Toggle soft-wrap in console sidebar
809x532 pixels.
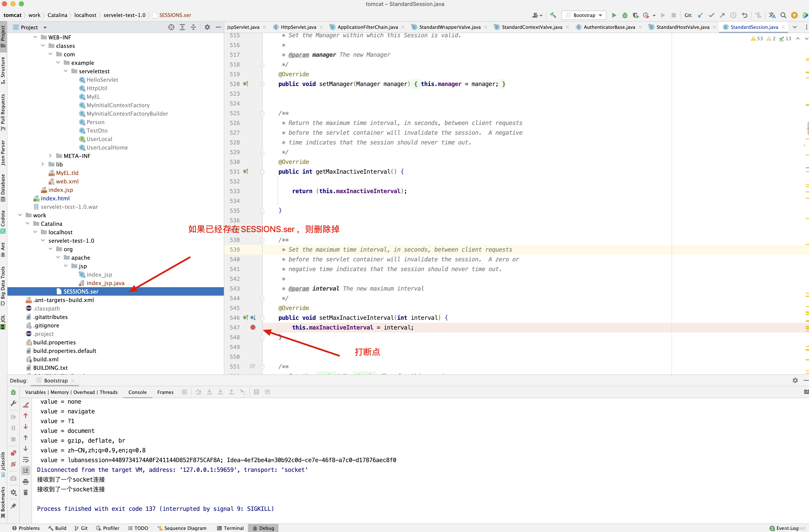25,460
